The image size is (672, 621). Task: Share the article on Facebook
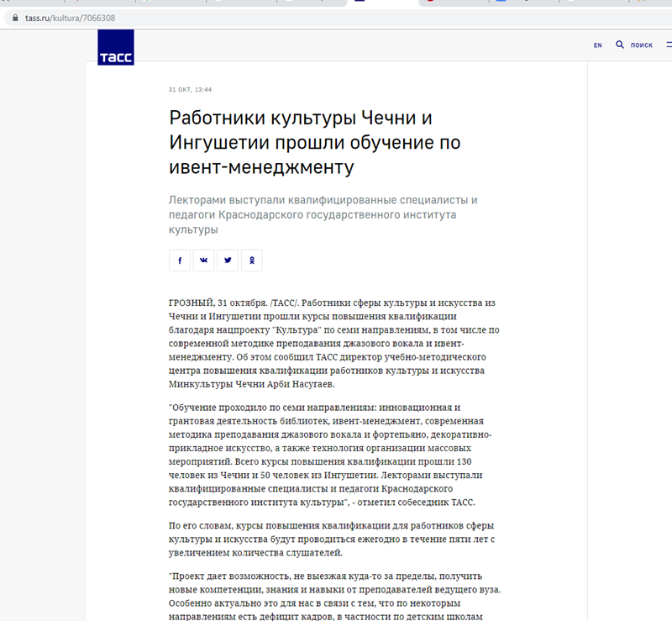[x=180, y=261]
